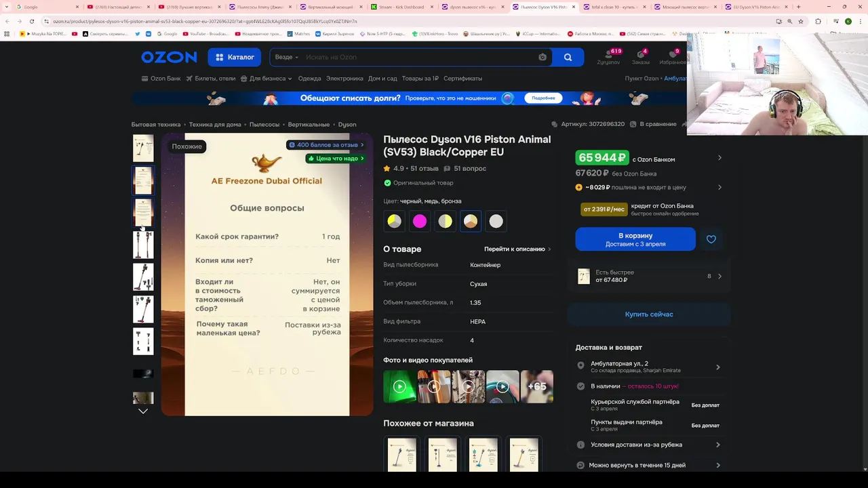The width and height of the screenshot is (868, 488).
Task: Expand the Для бизнеса dropdown
Action: [x=267, y=79]
